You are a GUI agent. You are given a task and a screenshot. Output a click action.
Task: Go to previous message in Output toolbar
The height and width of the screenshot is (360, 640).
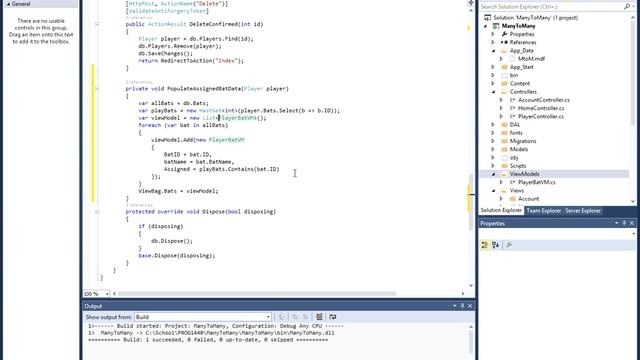295,317
